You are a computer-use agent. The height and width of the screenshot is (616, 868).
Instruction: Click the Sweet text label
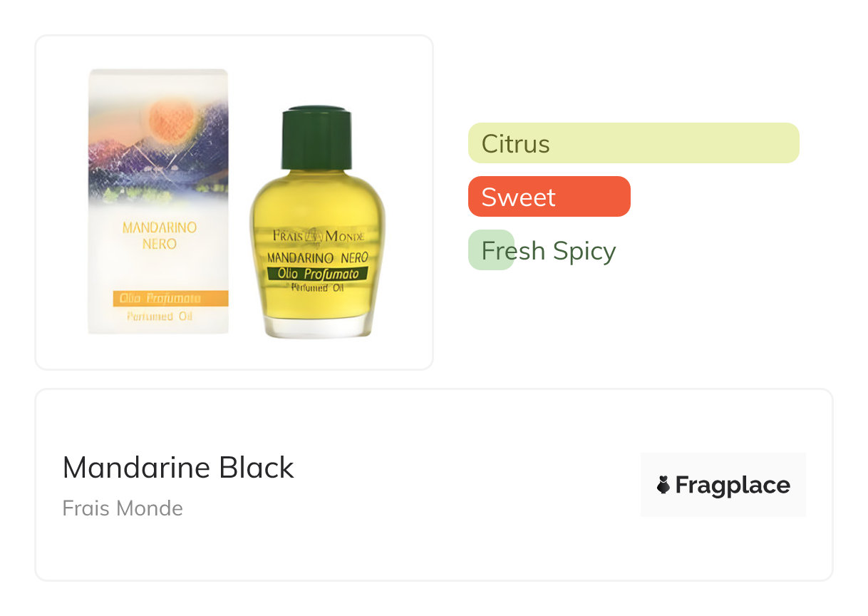point(518,197)
